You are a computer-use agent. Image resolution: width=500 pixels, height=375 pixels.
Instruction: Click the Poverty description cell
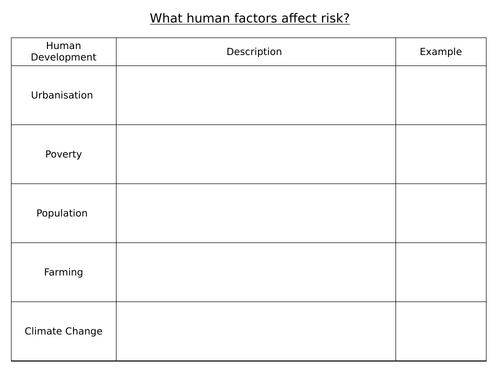(x=256, y=154)
